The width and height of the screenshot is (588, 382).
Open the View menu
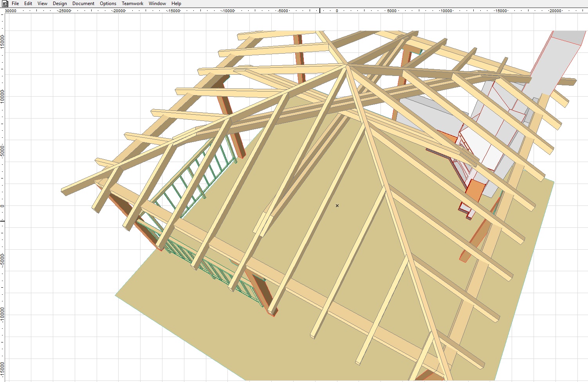coord(42,4)
